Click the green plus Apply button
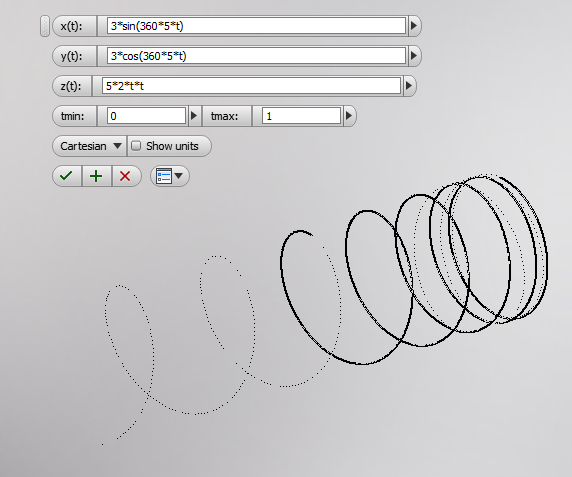Image resolution: width=572 pixels, height=477 pixels. (x=96, y=176)
